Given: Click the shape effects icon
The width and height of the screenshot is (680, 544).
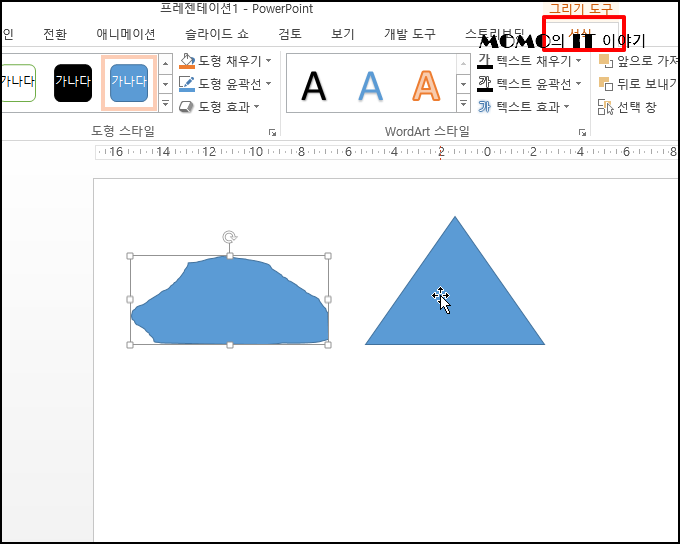Looking at the screenshot, I should (x=186, y=107).
